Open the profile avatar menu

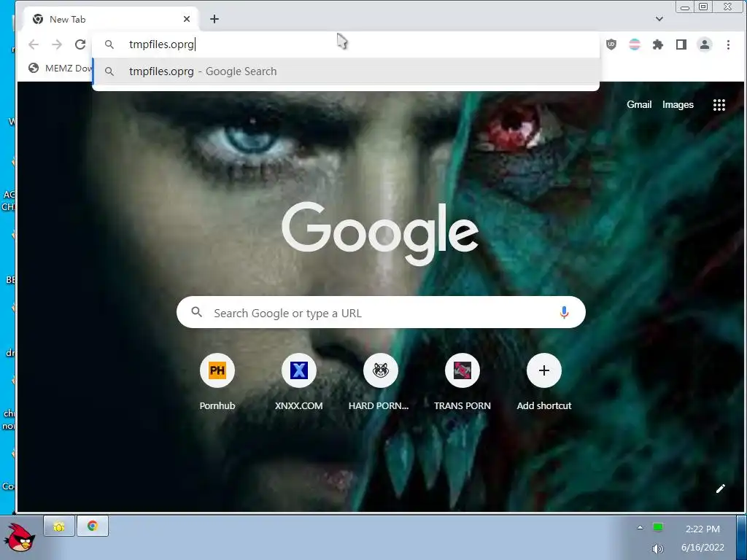tap(705, 44)
